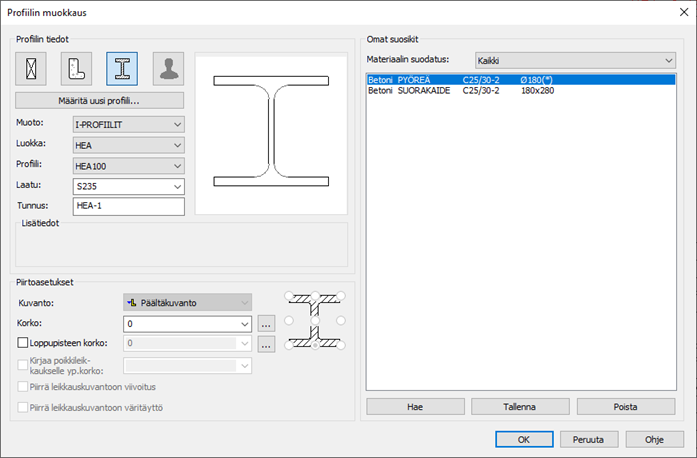
Task: Expand the Luokka dropdown showing HEA
Action: click(x=129, y=145)
